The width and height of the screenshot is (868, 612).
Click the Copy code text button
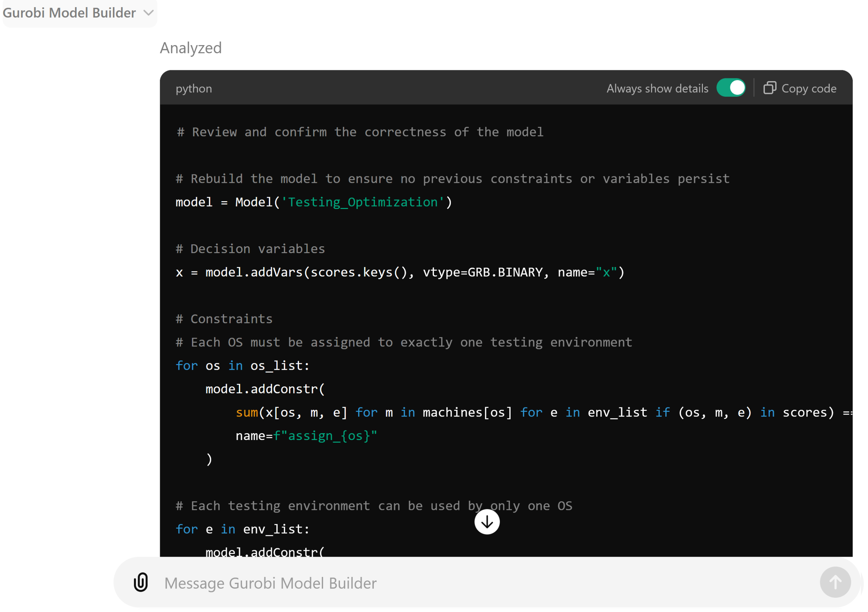[809, 89]
